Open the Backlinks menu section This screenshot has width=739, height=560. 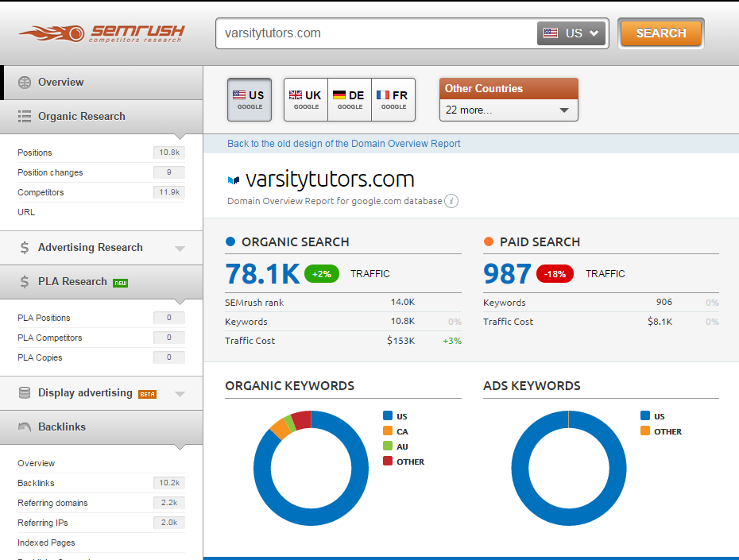[102, 427]
